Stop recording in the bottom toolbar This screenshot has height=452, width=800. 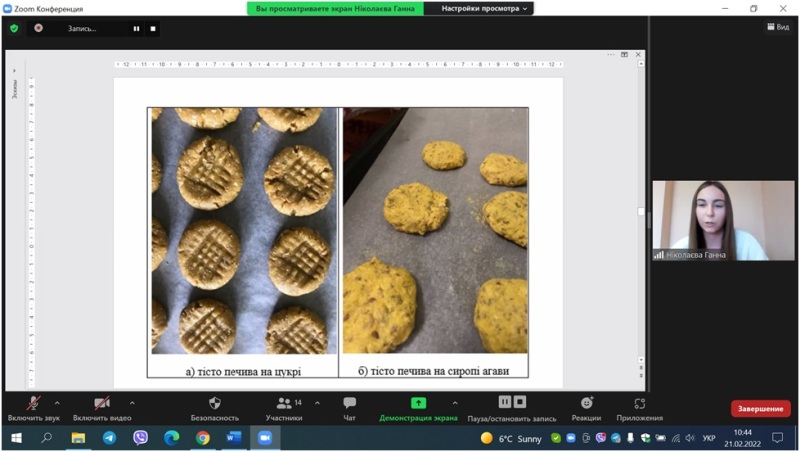(x=519, y=402)
